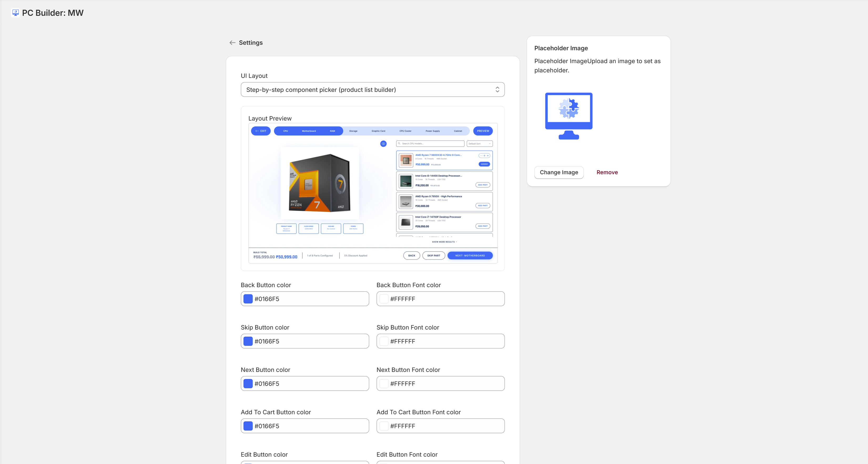Screen dimensions: 868x464
Task: Click the search magnifier in the CPU search bar
Action: [x=399, y=144]
